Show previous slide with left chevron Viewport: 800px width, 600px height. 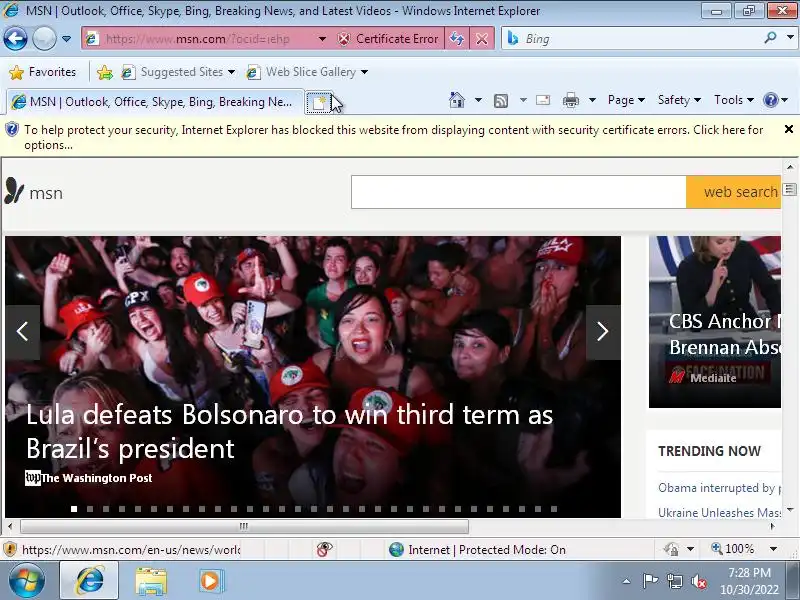pyautogui.click(x=22, y=332)
